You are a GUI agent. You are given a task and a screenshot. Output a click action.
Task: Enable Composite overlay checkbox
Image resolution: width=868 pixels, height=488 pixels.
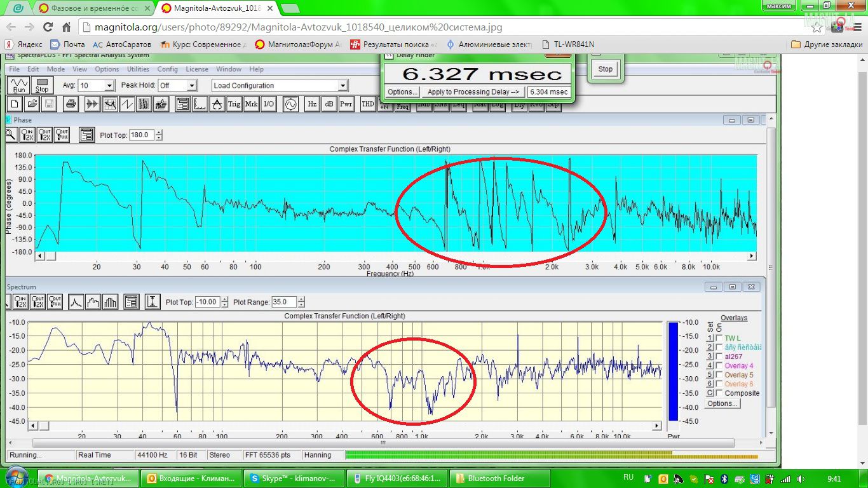719,393
